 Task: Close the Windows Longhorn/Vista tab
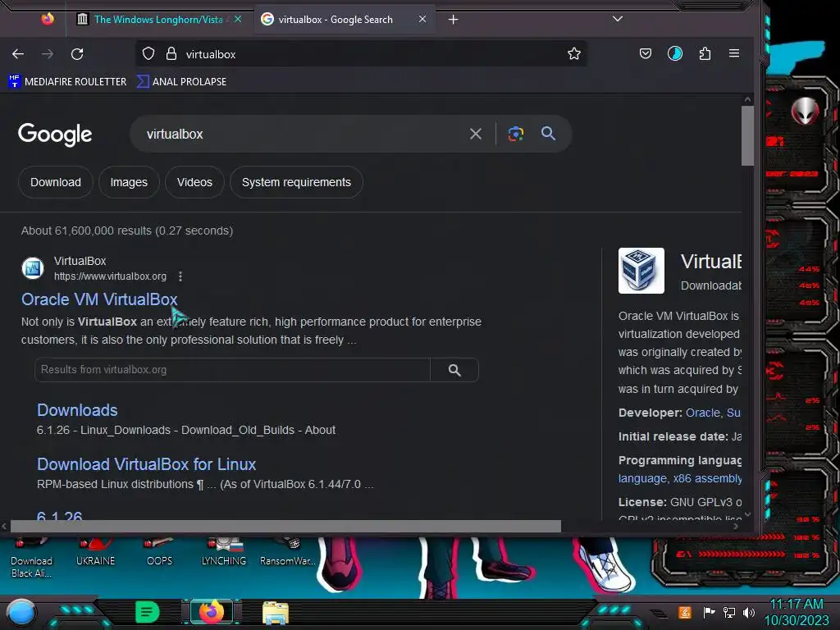tap(238, 20)
